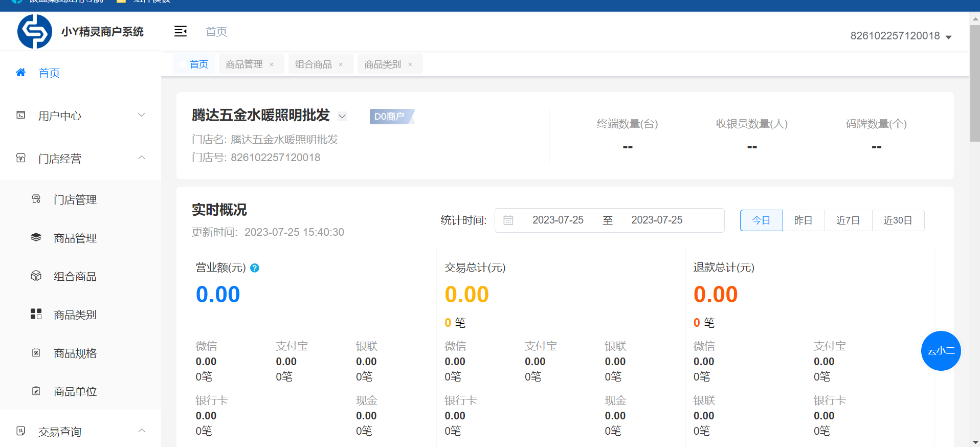The width and height of the screenshot is (980, 447).
Task: Open the store selector dropdown arrow
Action: [x=342, y=116]
